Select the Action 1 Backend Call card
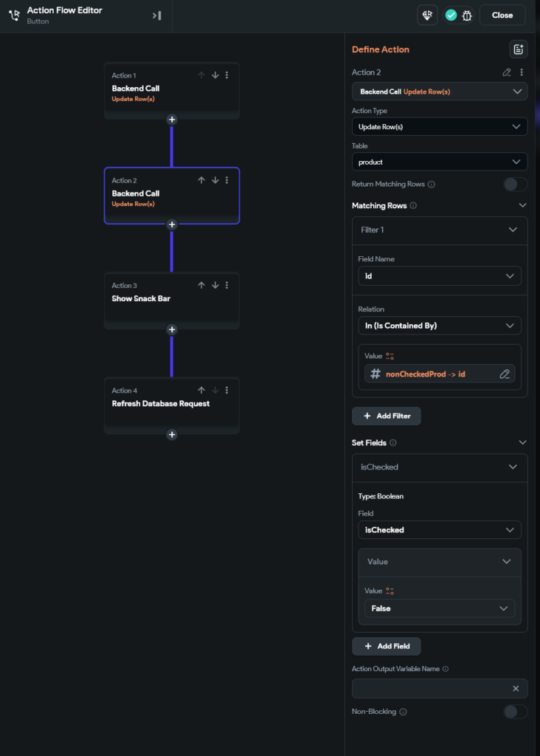 (172, 91)
